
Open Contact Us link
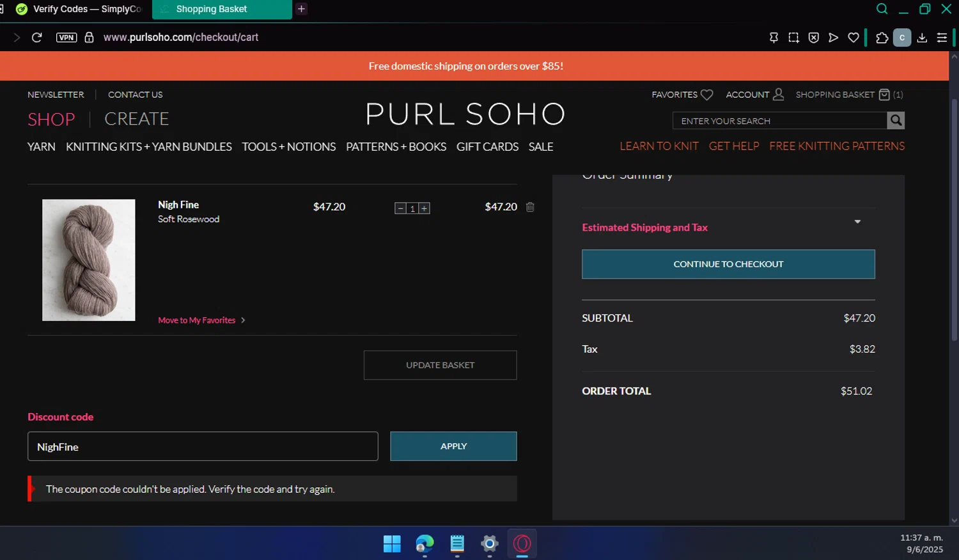tap(135, 95)
